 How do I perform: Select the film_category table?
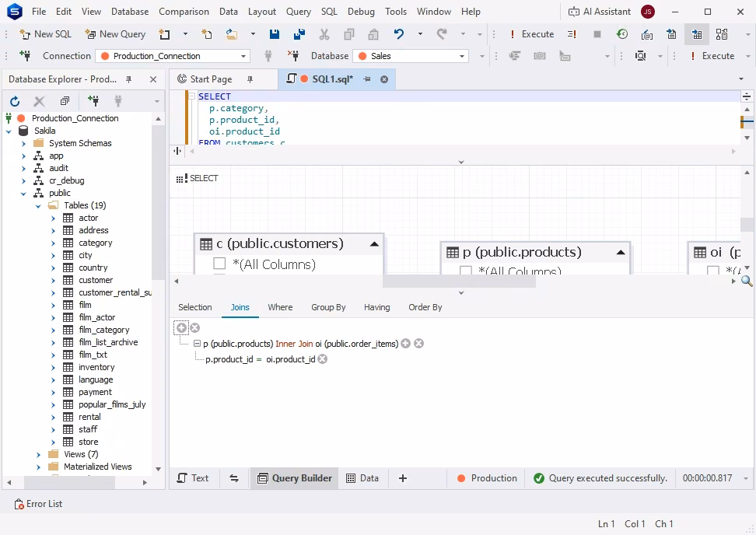point(104,330)
